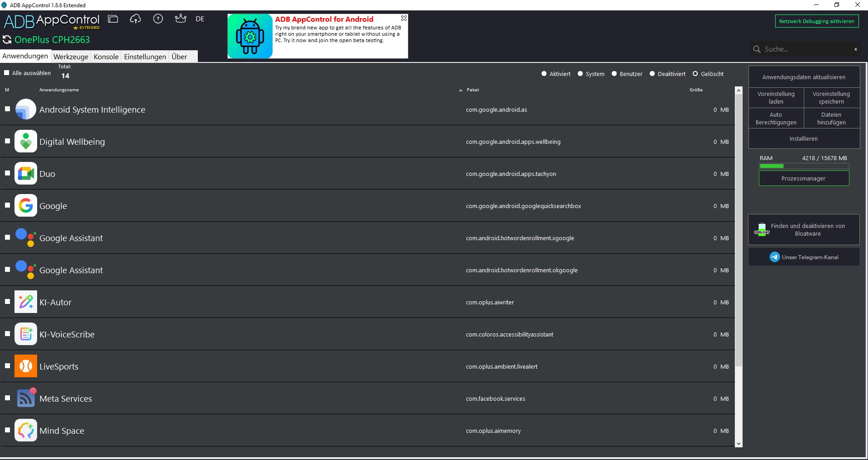
Task: Tick checkbox for Duo
Action: click(7, 173)
